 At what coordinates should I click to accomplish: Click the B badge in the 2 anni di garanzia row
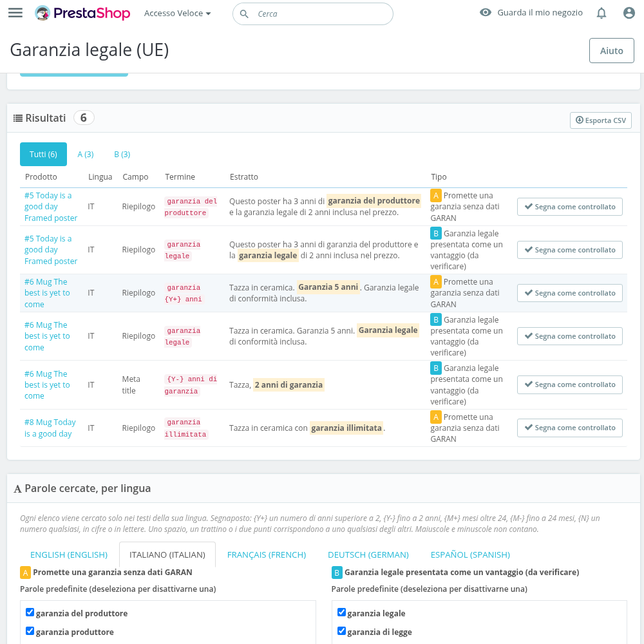coord(436,368)
